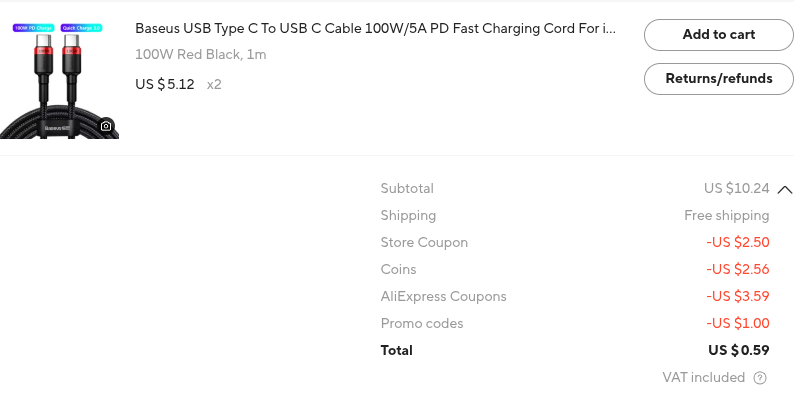Open the Baseus USB Type C cable title
The width and height of the screenshot is (799, 393).
click(x=376, y=29)
